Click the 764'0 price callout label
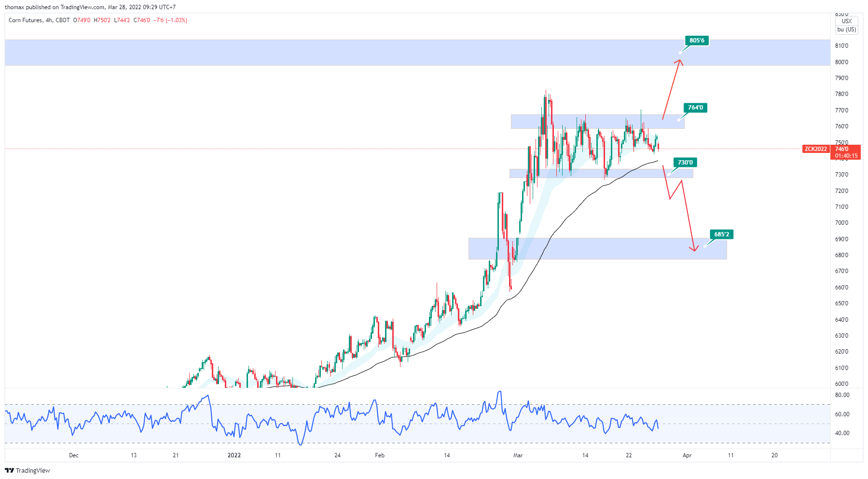The height and width of the screenshot is (479, 868). [695, 108]
